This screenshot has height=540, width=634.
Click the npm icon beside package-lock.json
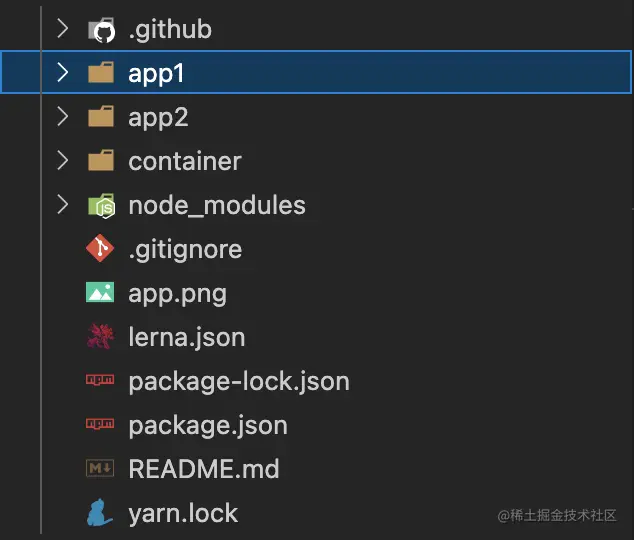[101, 381]
